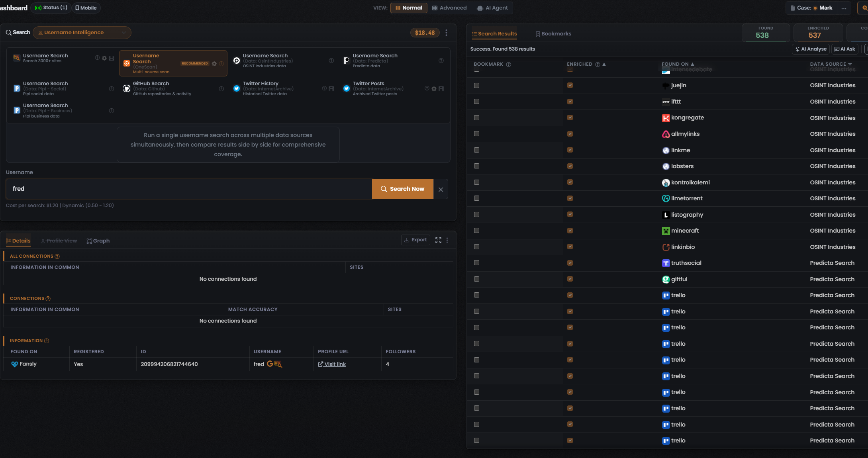Click the $18.48 balance badge

coord(425,33)
